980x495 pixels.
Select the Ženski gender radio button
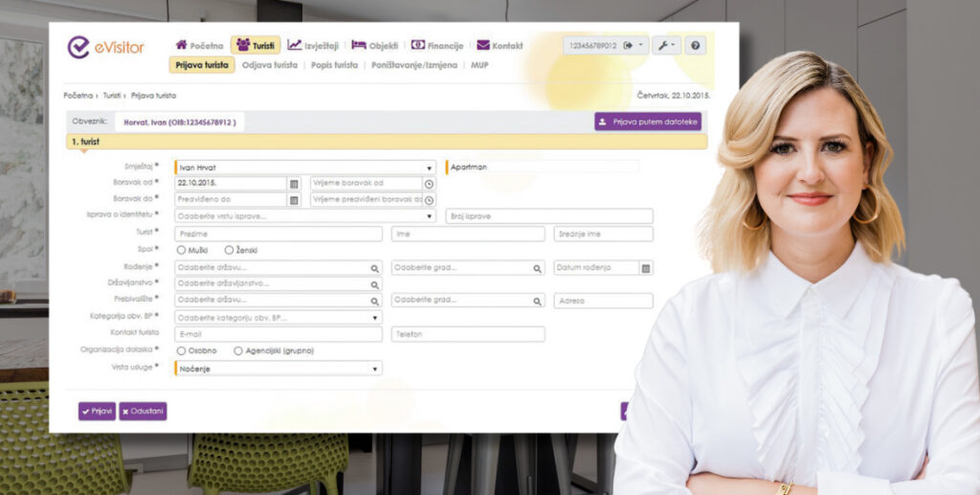[229, 250]
